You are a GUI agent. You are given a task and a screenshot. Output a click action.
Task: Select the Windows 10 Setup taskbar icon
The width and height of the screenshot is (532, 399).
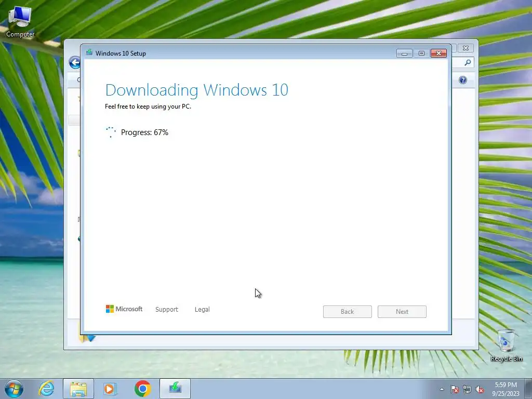175,389
